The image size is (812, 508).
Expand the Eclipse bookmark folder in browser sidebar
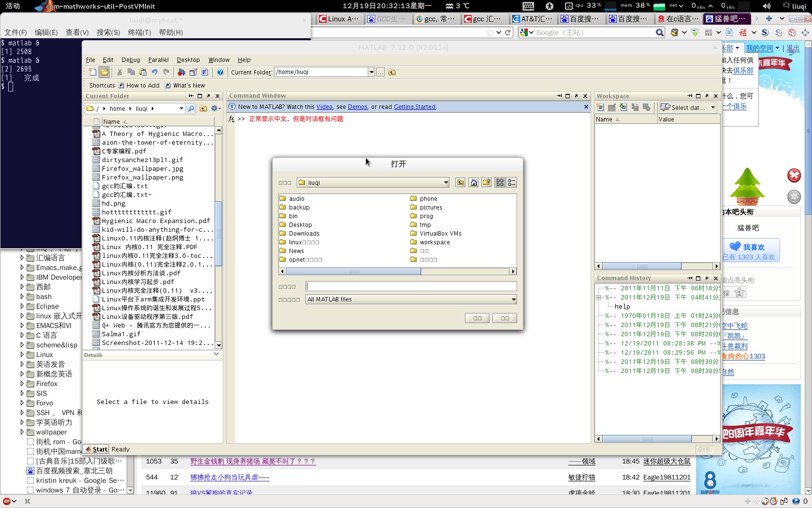(x=22, y=306)
